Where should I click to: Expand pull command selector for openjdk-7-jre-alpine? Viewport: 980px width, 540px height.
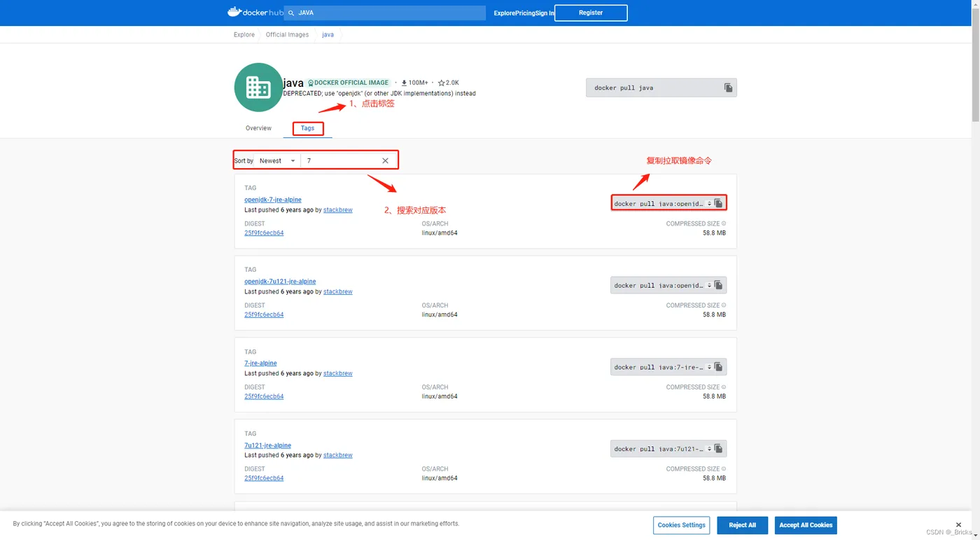click(709, 204)
